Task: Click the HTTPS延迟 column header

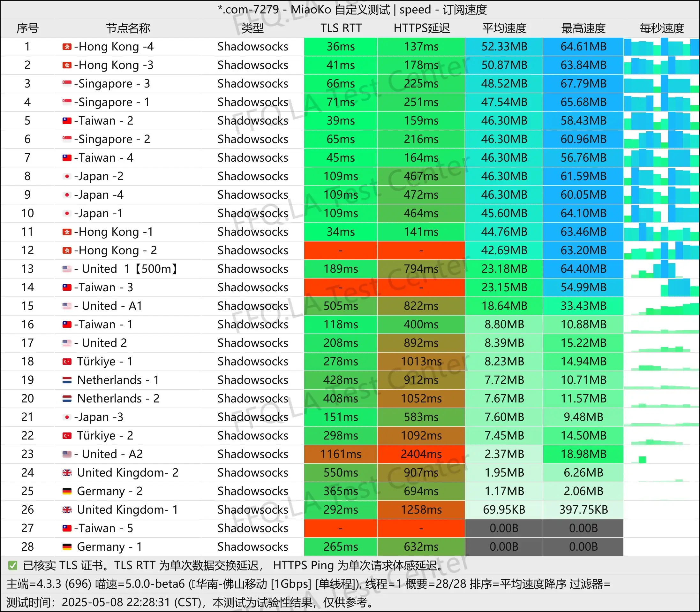Action: 422,28
